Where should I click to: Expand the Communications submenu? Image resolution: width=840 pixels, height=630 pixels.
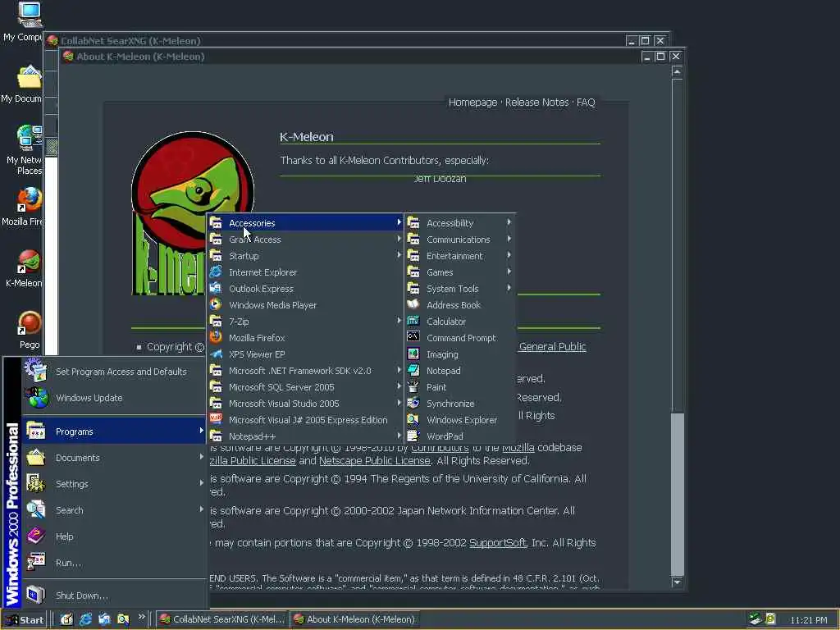click(x=459, y=240)
